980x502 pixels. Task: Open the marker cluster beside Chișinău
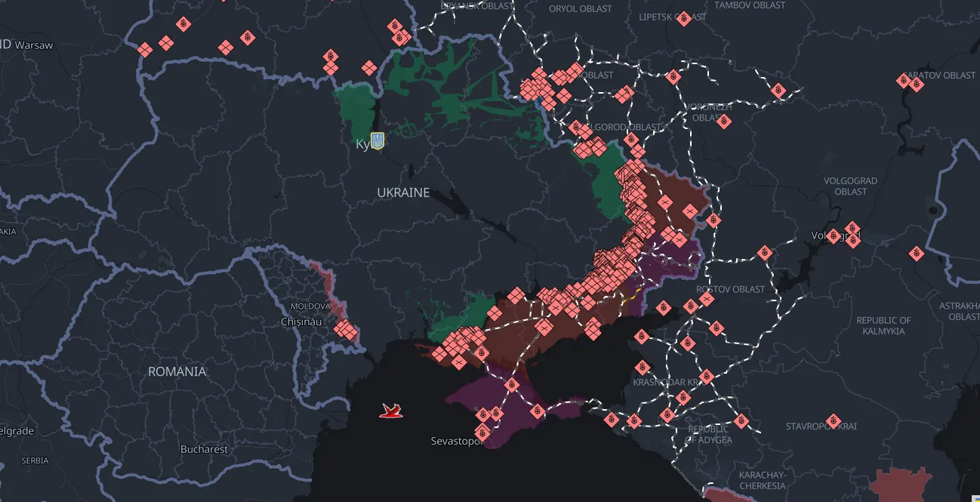(346, 331)
